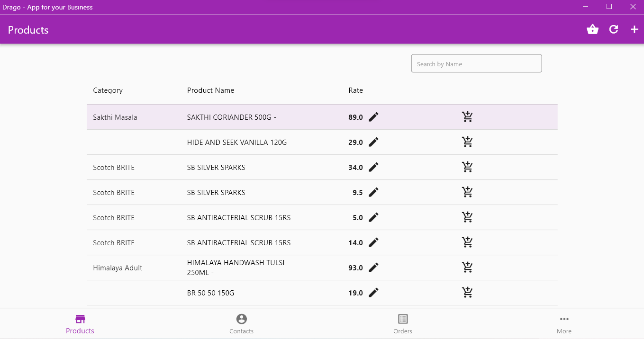Edit the SB SILVER SPARKS 34.0 rate
The height and width of the screenshot is (339, 644).
click(x=374, y=167)
